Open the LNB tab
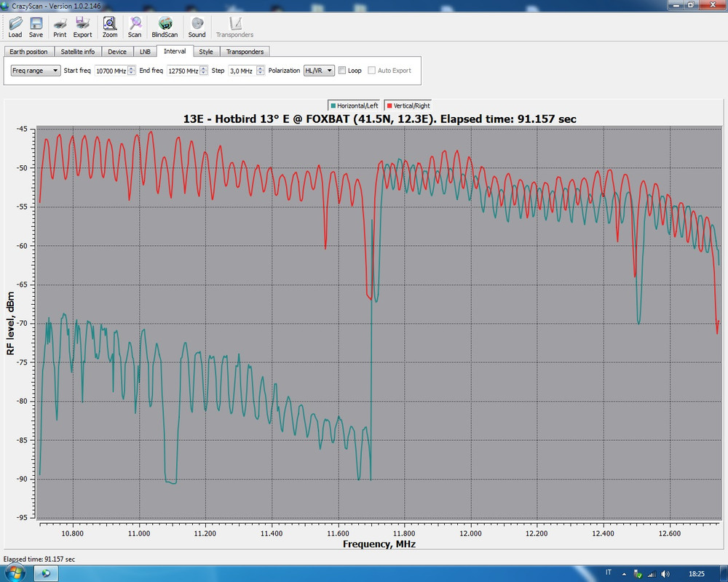This screenshot has width=728, height=582. click(145, 52)
